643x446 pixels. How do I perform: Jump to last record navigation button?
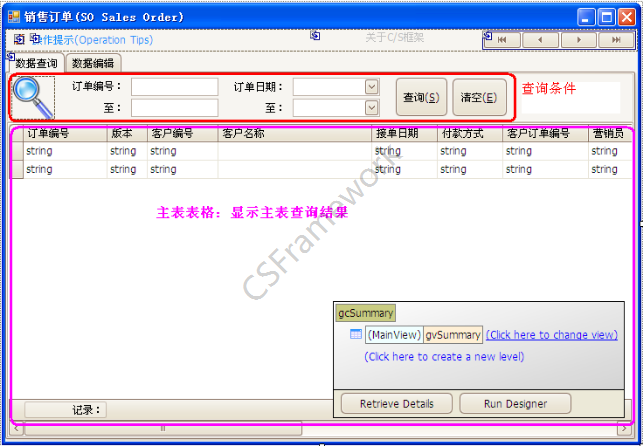coord(616,40)
